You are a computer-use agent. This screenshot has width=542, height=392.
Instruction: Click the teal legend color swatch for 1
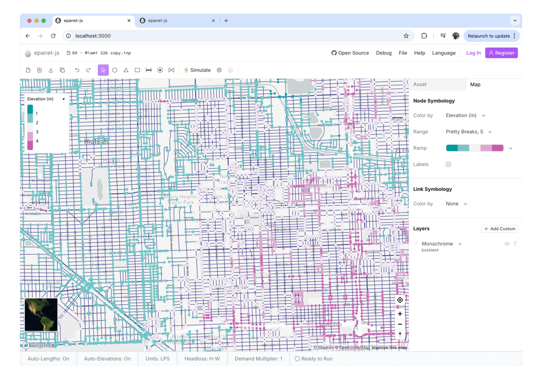tap(30, 109)
